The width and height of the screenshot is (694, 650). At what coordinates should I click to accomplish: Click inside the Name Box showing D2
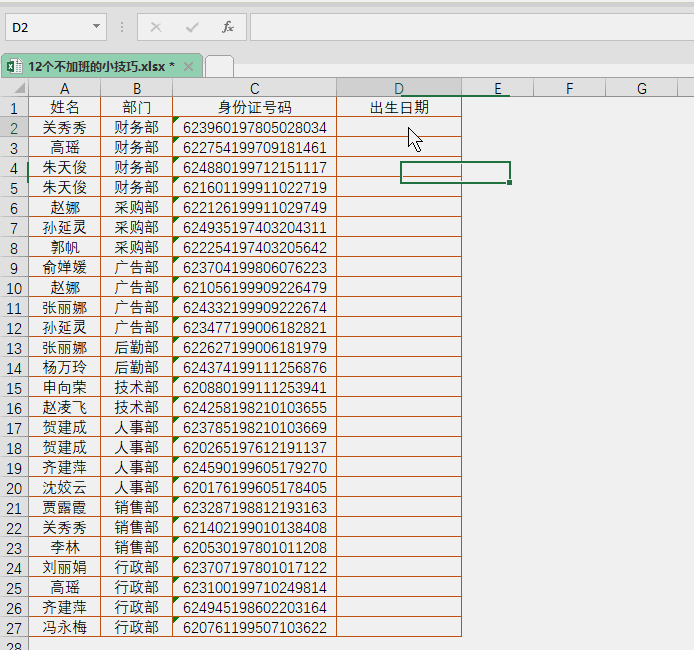coord(45,27)
